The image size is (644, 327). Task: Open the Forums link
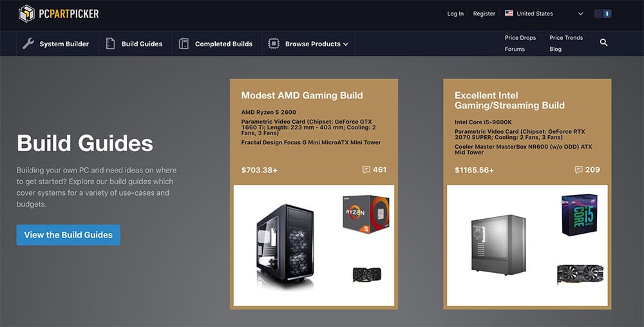[515, 49]
